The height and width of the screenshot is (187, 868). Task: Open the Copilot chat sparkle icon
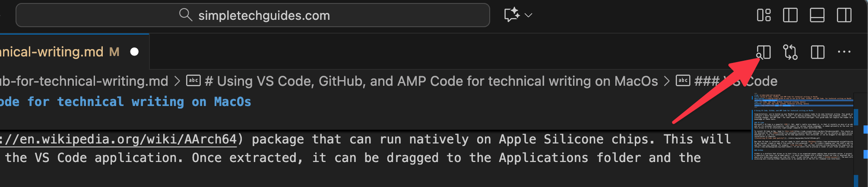512,15
